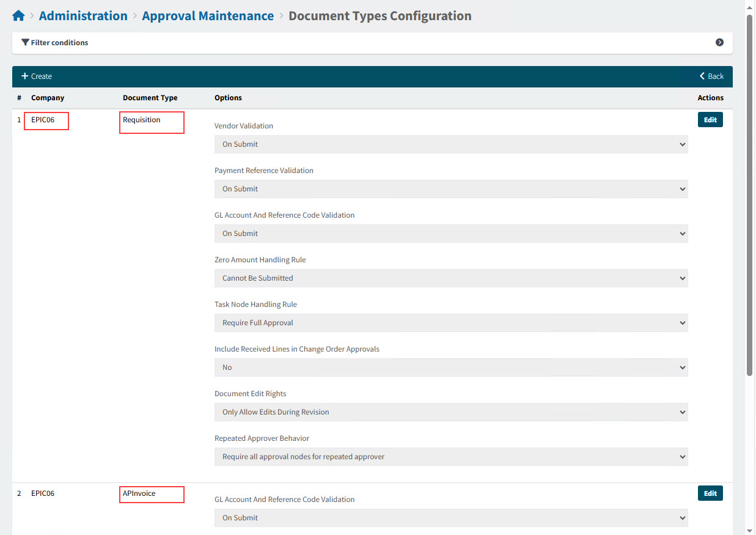The image size is (756, 535).
Task: Expand Task Node Handling Rule dropdown
Action: (450, 323)
